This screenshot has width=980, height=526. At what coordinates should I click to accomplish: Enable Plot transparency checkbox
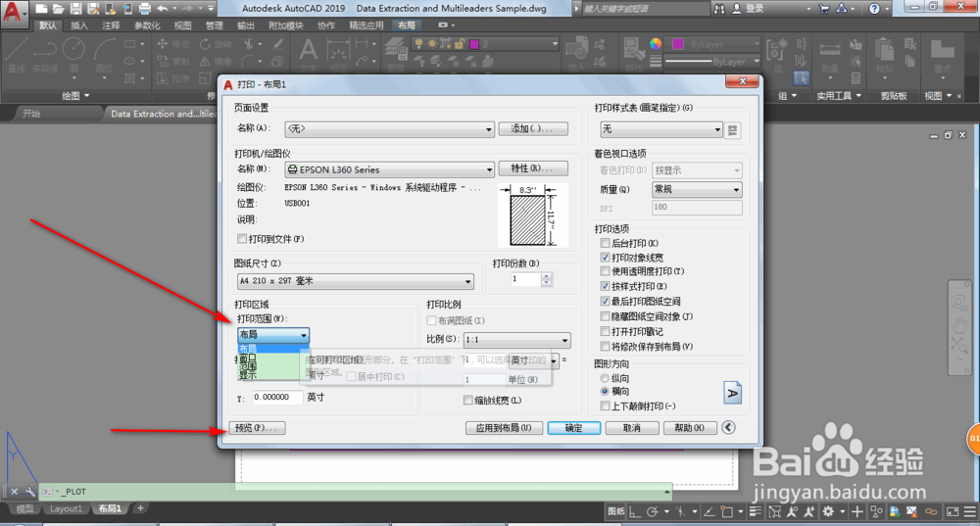[x=605, y=271]
